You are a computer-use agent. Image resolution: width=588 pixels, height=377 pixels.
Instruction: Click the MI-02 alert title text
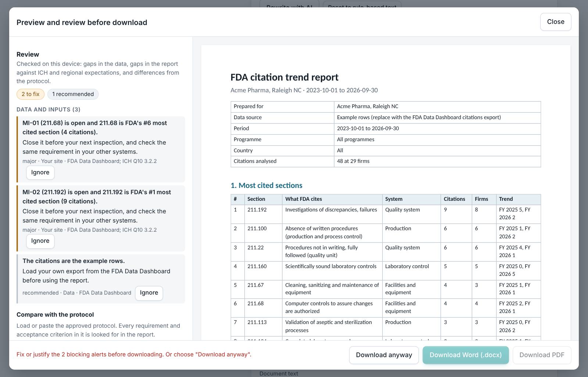coord(97,196)
